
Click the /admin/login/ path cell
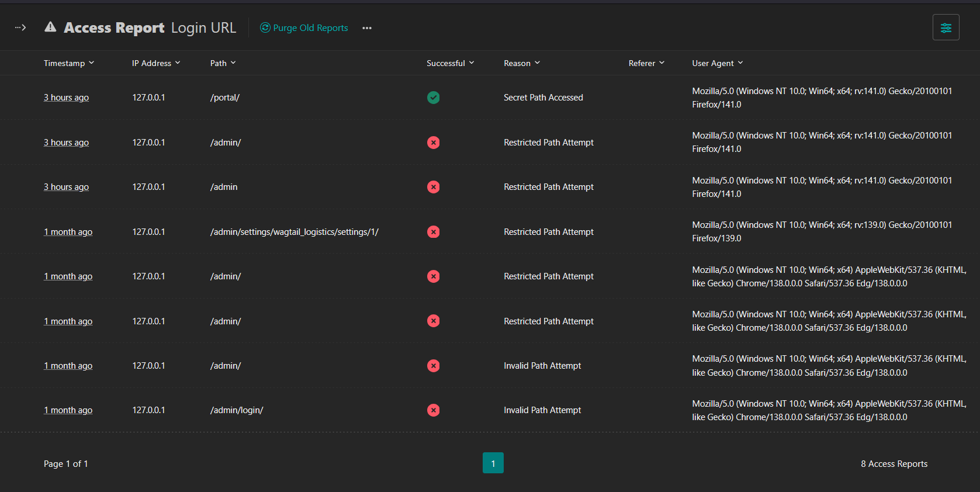(237, 410)
